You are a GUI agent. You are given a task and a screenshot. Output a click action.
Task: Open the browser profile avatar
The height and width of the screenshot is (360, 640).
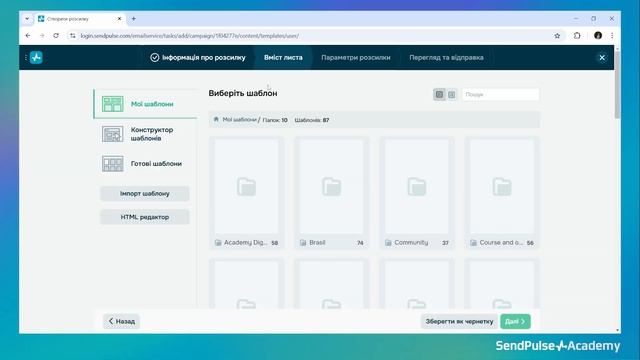click(598, 36)
